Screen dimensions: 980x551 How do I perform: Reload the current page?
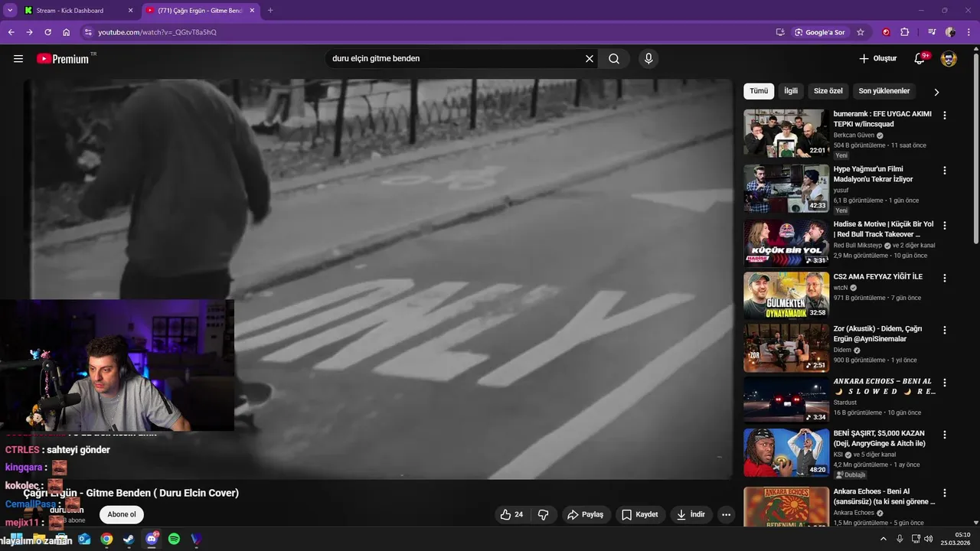47,32
